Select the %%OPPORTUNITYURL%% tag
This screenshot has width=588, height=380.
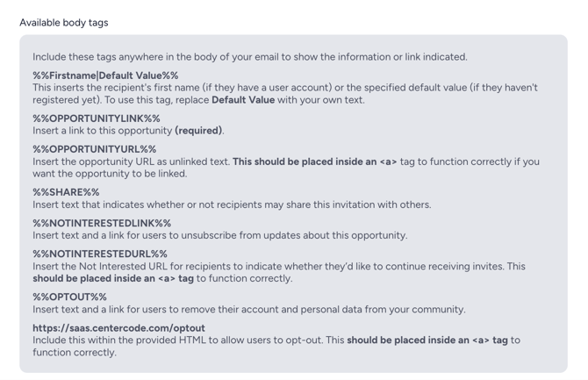pyautogui.click(x=95, y=149)
